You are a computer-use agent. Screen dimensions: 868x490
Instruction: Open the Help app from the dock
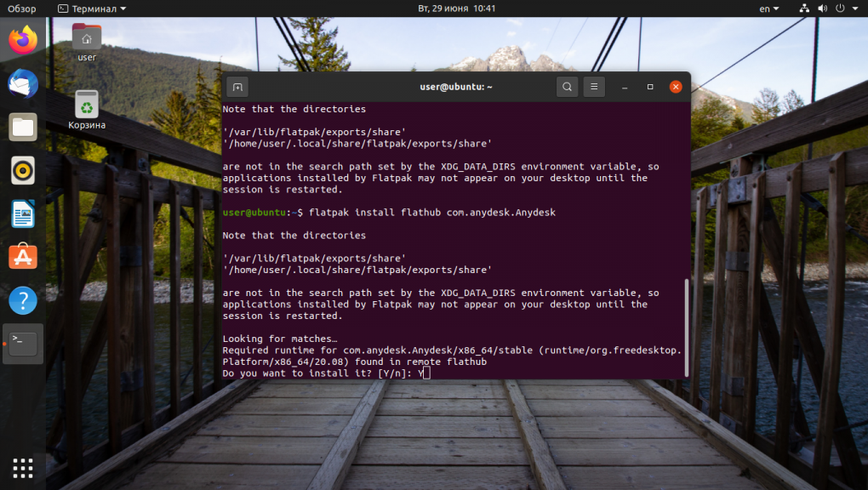22,300
